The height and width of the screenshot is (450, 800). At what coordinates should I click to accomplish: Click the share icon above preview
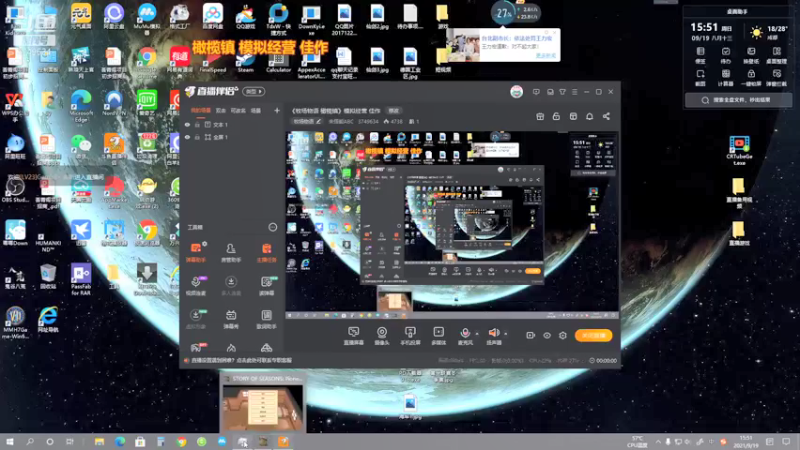[x=606, y=116]
